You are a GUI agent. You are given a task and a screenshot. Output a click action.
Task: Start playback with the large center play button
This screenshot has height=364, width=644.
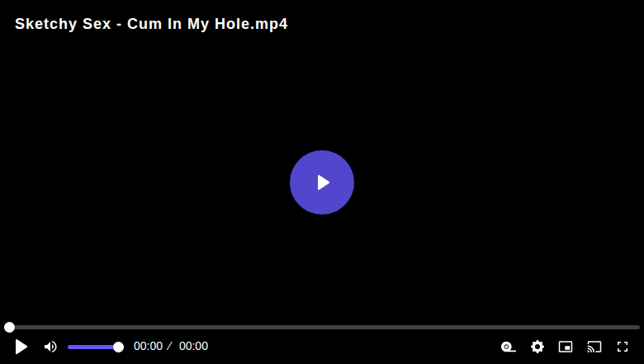322,182
